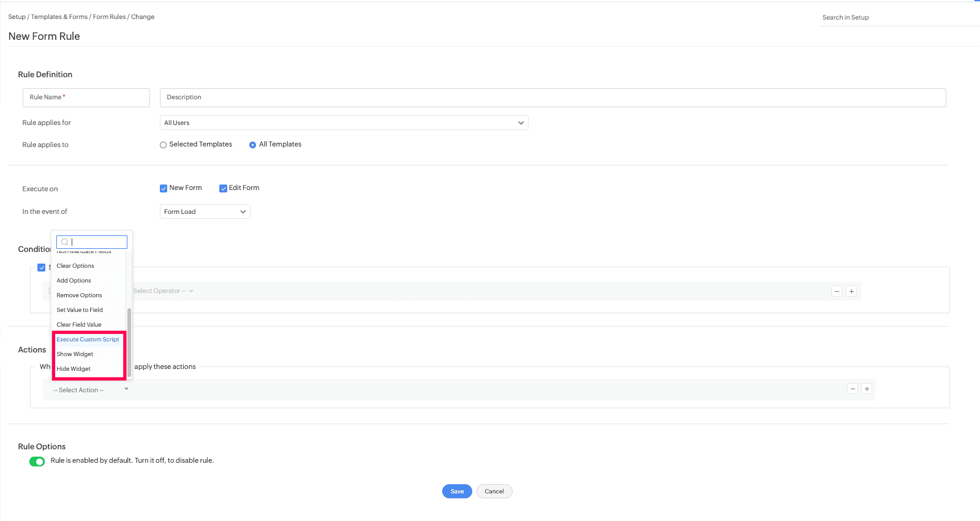The height and width of the screenshot is (521, 980).
Task: Select the All Templates radio button
Action: pyautogui.click(x=252, y=145)
